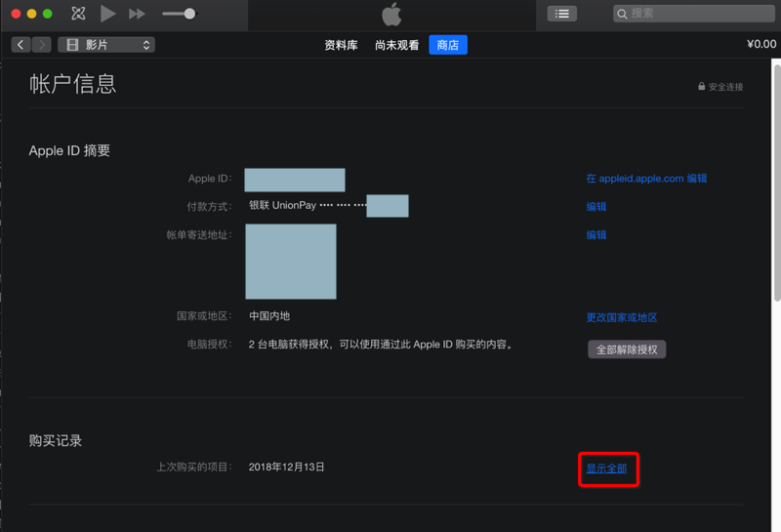This screenshot has height=532, width=781.
Task: Click the shuffle icon in the toolbar
Action: point(78,14)
